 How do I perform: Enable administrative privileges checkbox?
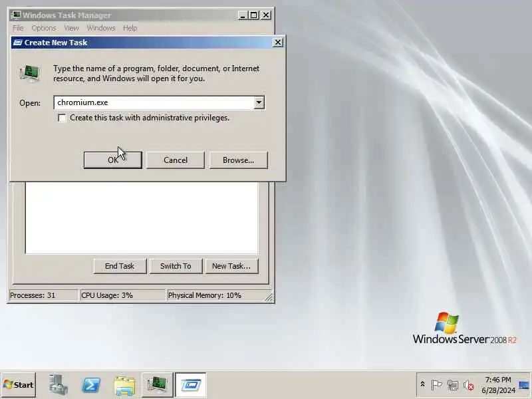(62, 118)
